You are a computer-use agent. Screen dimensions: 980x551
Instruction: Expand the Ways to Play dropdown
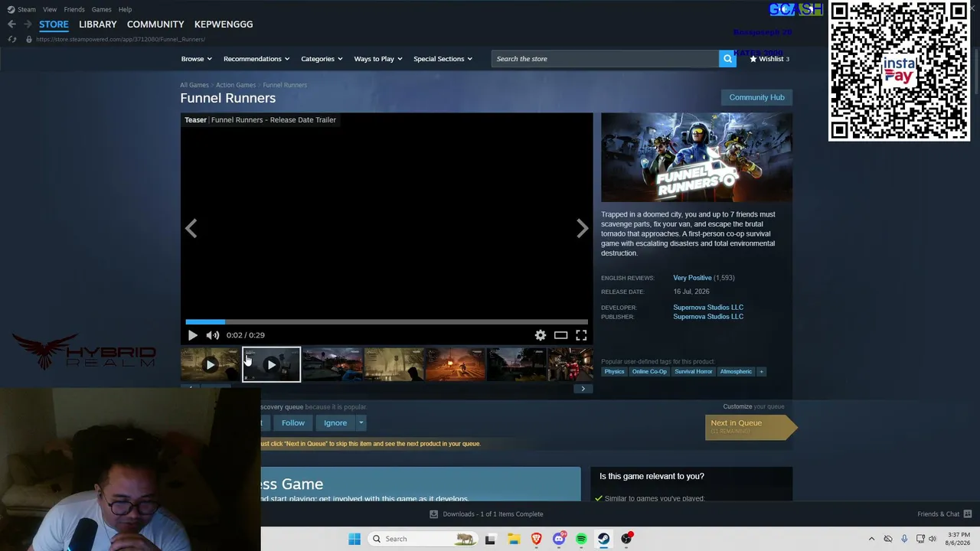[378, 59]
